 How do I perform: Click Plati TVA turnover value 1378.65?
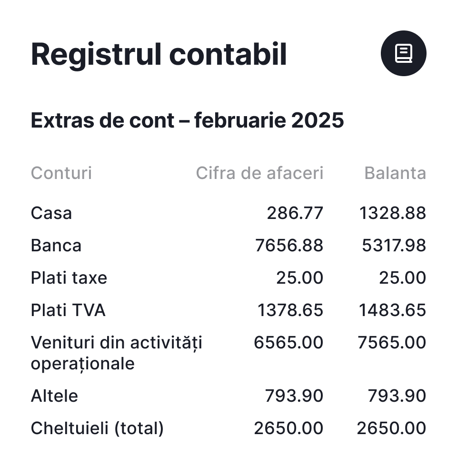[290, 310]
